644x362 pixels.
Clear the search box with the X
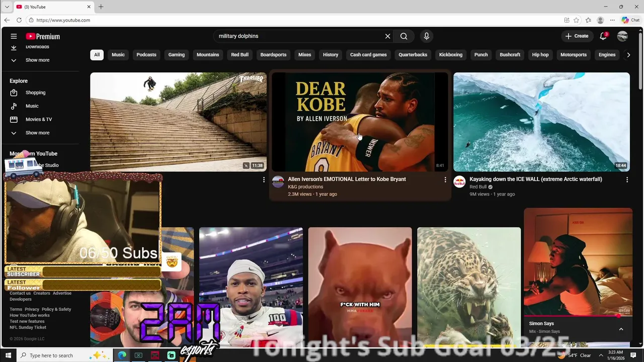[387, 36]
